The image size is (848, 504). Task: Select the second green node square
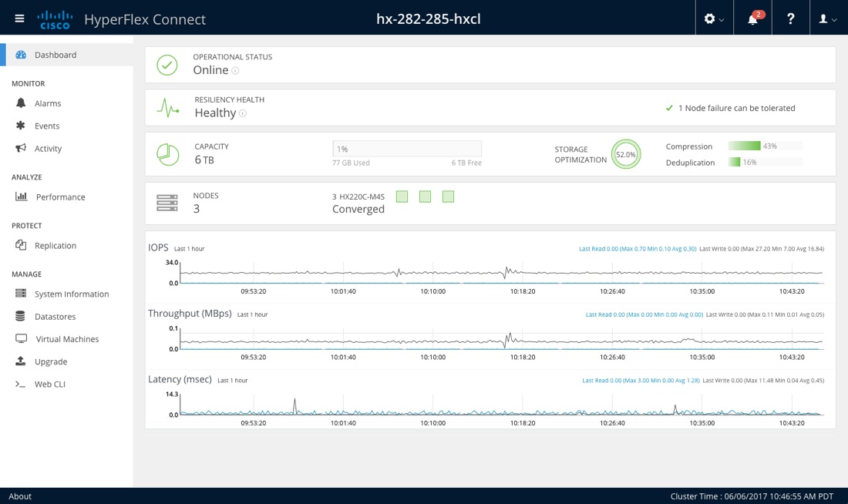[x=425, y=197]
